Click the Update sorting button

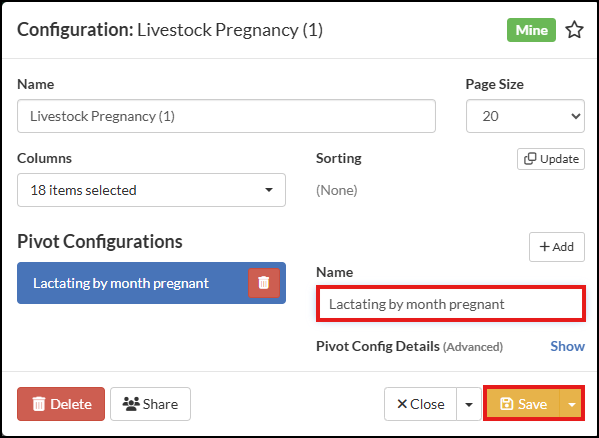tap(551, 159)
